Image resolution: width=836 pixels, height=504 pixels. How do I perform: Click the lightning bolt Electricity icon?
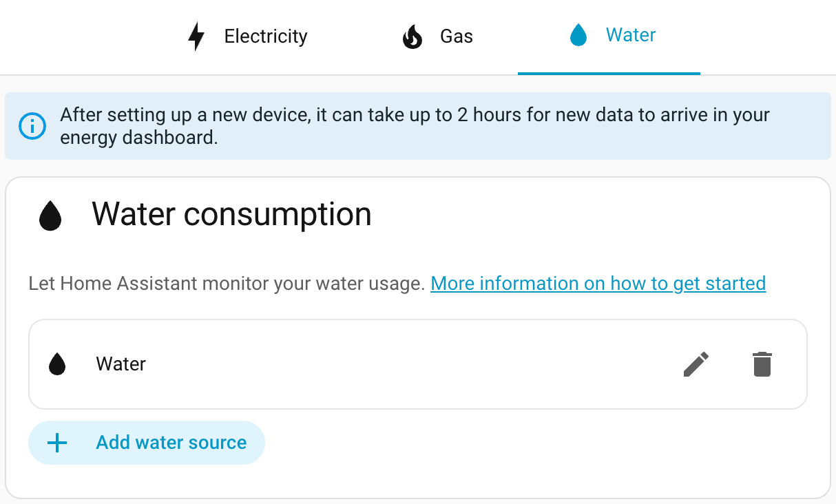pyautogui.click(x=196, y=36)
